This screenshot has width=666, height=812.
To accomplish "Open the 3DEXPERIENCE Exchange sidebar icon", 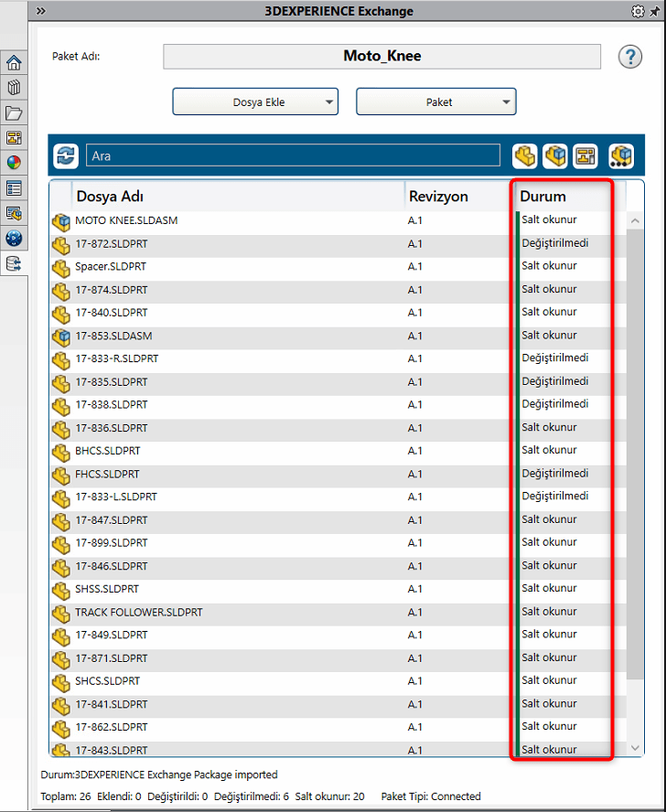I will 14,263.
